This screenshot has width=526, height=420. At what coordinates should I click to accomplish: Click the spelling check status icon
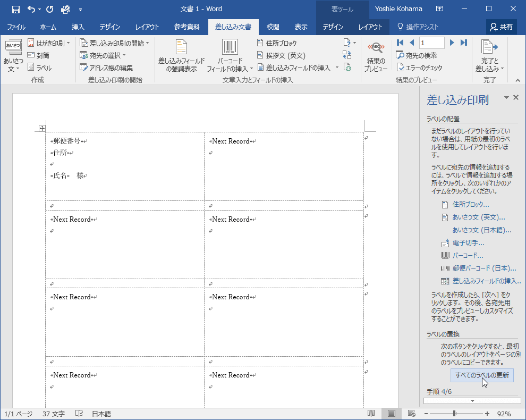[79, 414]
